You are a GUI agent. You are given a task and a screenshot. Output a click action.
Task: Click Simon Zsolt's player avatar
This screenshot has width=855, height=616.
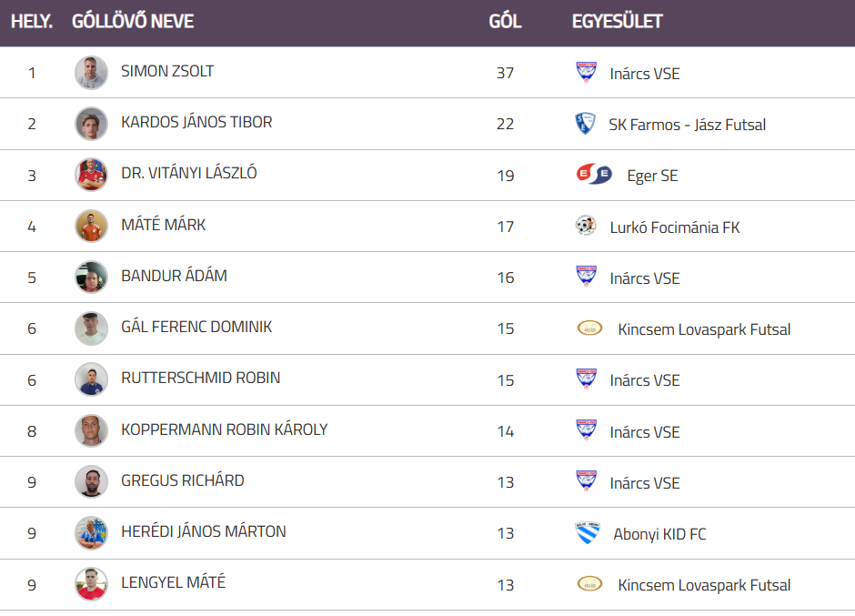point(91,73)
